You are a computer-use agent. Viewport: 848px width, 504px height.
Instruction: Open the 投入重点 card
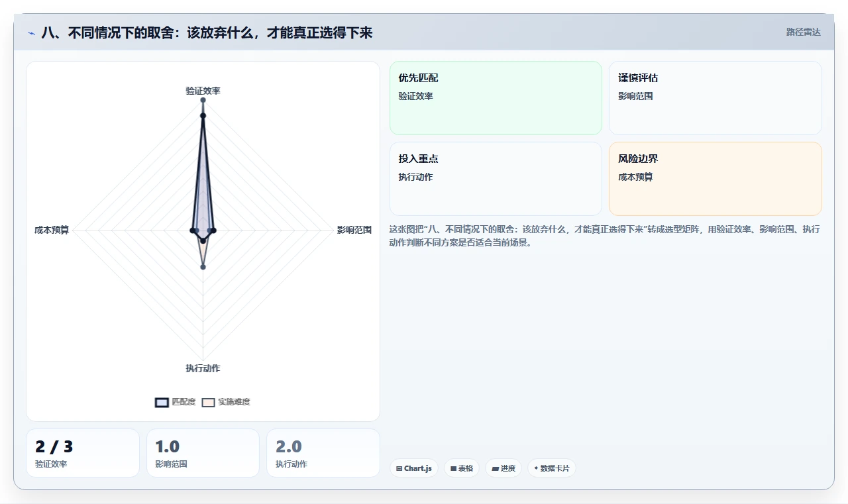496,179
